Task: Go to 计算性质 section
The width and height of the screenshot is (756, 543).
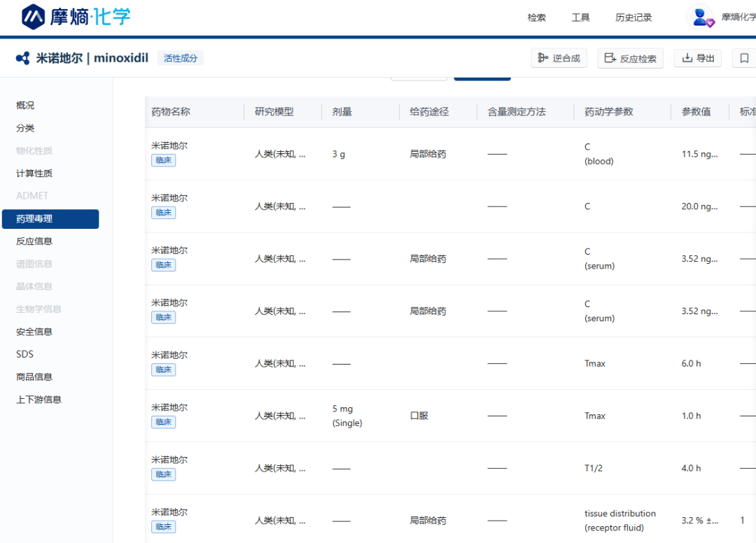Action: point(34,173)
